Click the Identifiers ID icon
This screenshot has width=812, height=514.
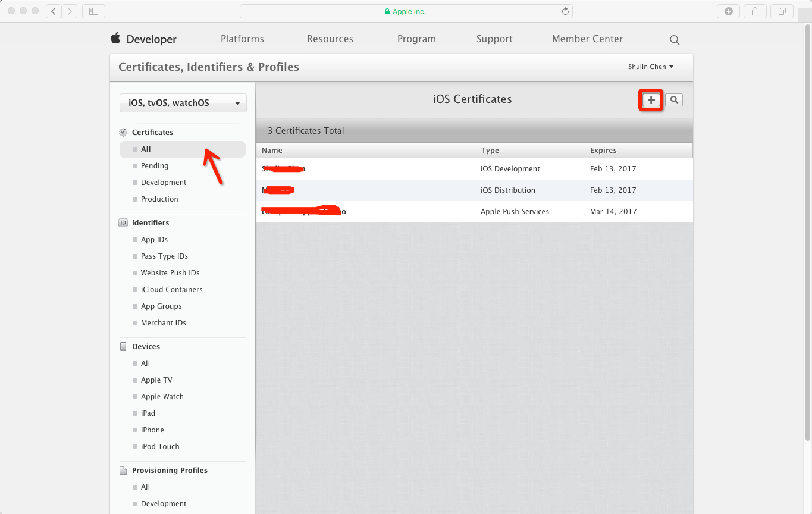[123, 222]
